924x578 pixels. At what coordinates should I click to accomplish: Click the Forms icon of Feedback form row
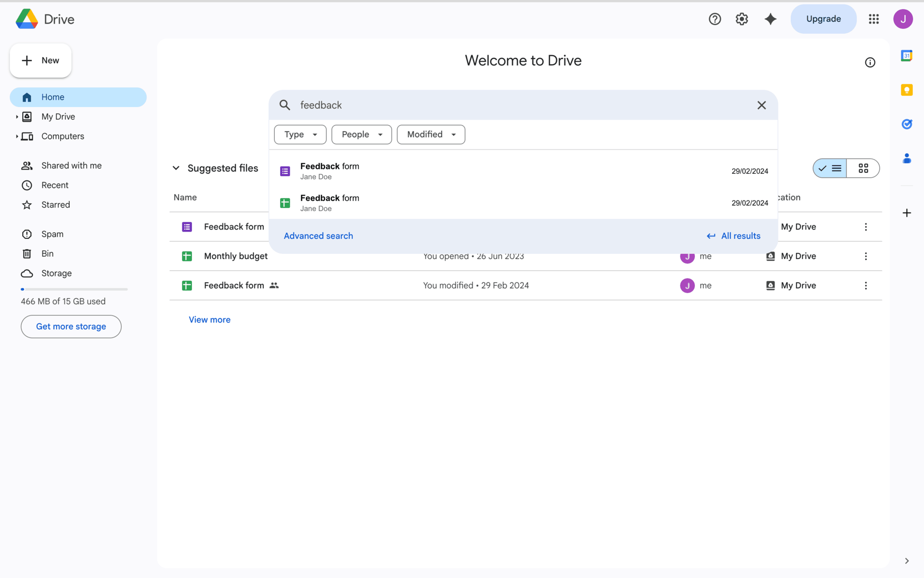pos(187,227)
